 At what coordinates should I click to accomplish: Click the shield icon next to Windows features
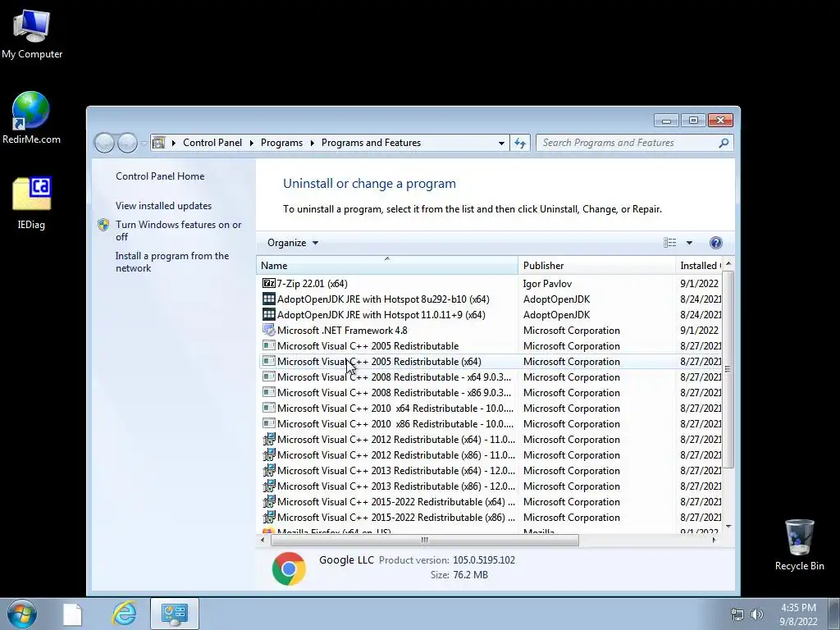coord(103,225)
